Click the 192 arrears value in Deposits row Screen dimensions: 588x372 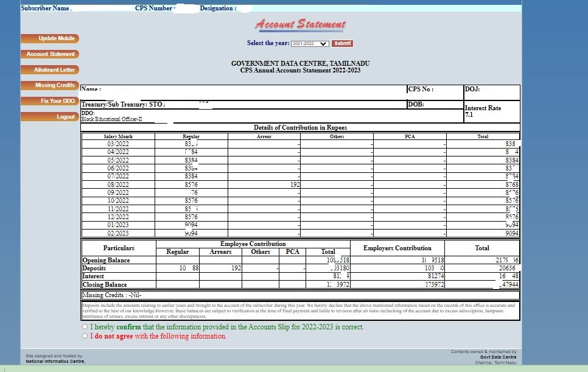coord(236,268)
